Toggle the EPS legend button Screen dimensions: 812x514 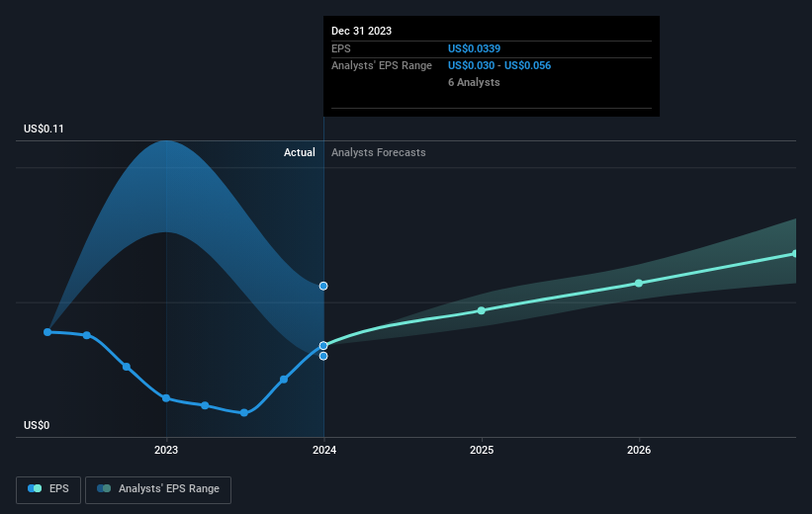pyautogui.click(x=48, y=489)
